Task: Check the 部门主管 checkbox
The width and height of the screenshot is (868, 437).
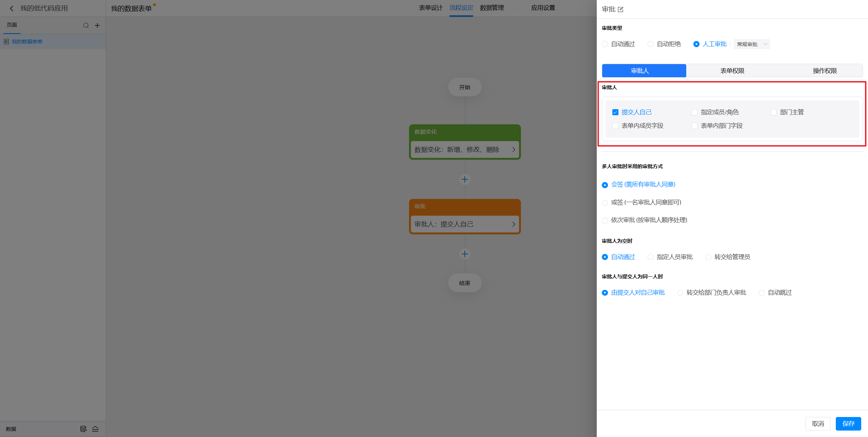Action: [773, 112]
